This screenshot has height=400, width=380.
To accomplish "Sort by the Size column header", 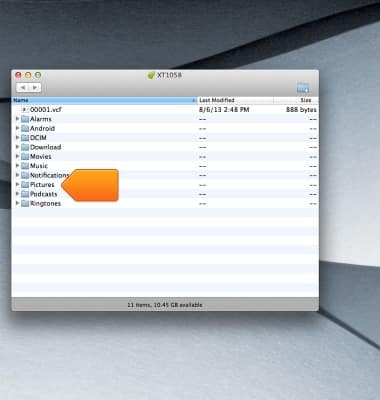I will [x=296, y=100].
